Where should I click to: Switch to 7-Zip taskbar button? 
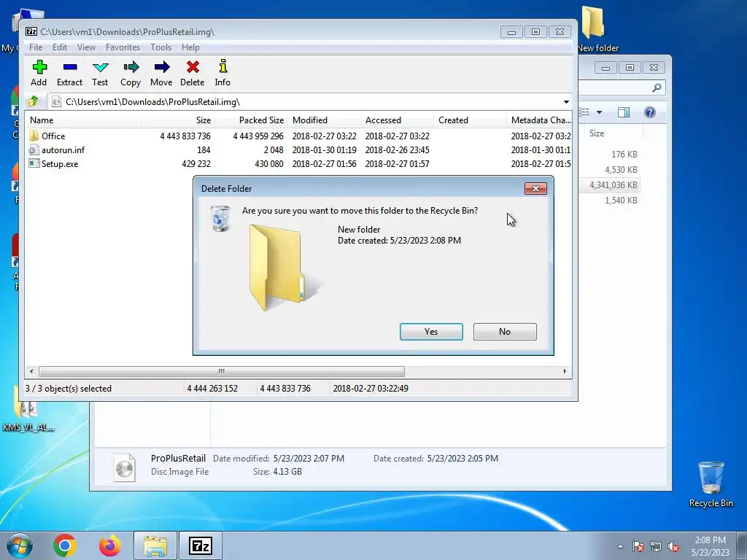click(x=201, y=545)
